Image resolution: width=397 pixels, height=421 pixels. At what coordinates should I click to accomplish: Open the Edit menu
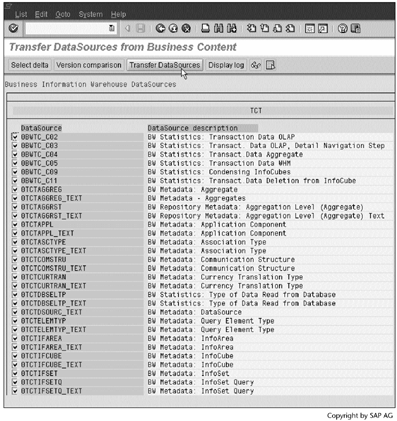tap(41, 14)
